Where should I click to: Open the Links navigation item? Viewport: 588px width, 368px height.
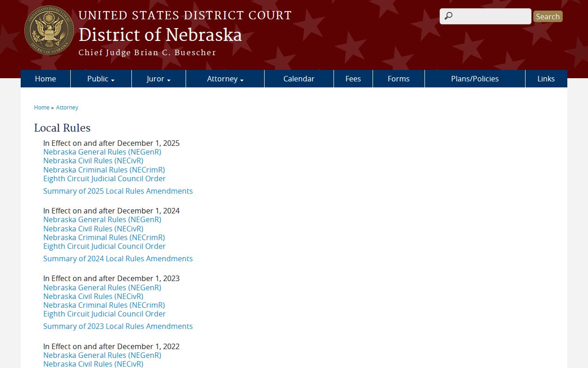coord(546,79)
